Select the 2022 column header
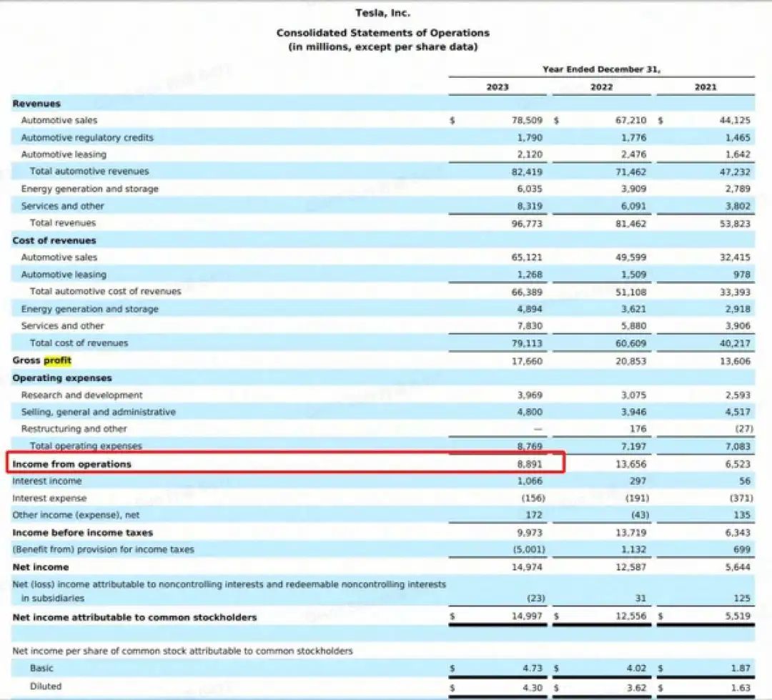Screen dimensions: 772x700 (x=601, y=87)
